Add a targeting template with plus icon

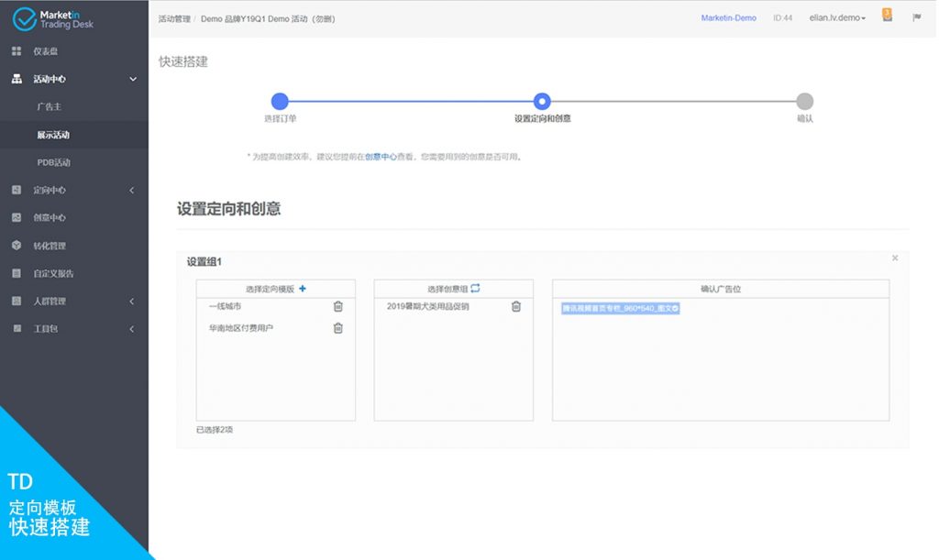[303, 289]
